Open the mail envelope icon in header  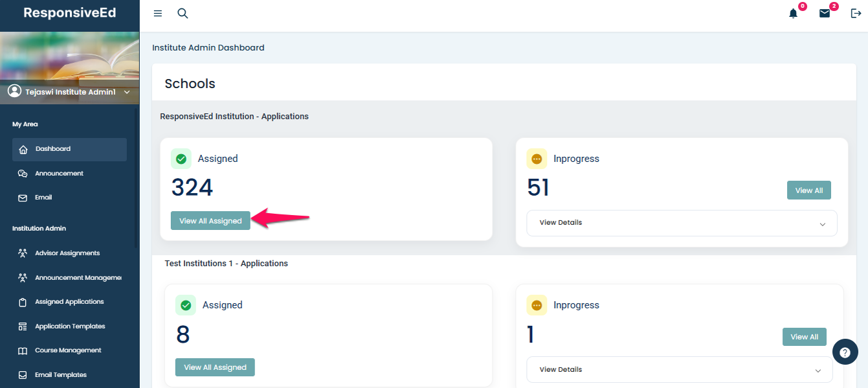click(x=824, y=14)
